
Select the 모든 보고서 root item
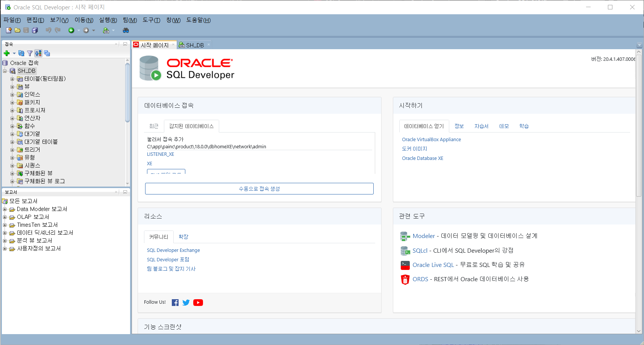click(x=23, y=201)
